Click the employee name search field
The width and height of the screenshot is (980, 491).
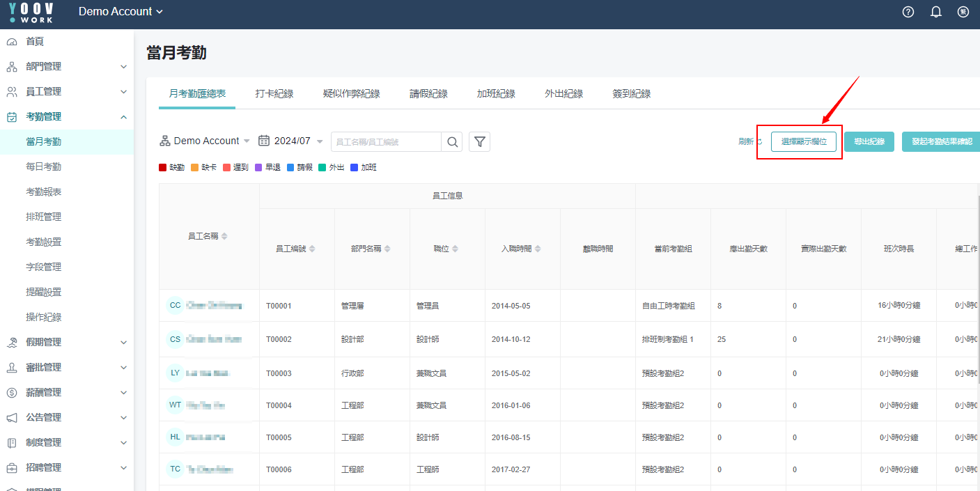coord(386,141)
